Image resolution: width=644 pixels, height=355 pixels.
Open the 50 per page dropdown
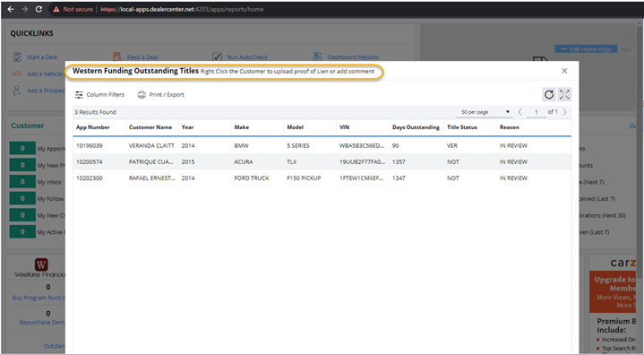coord(485,112)
